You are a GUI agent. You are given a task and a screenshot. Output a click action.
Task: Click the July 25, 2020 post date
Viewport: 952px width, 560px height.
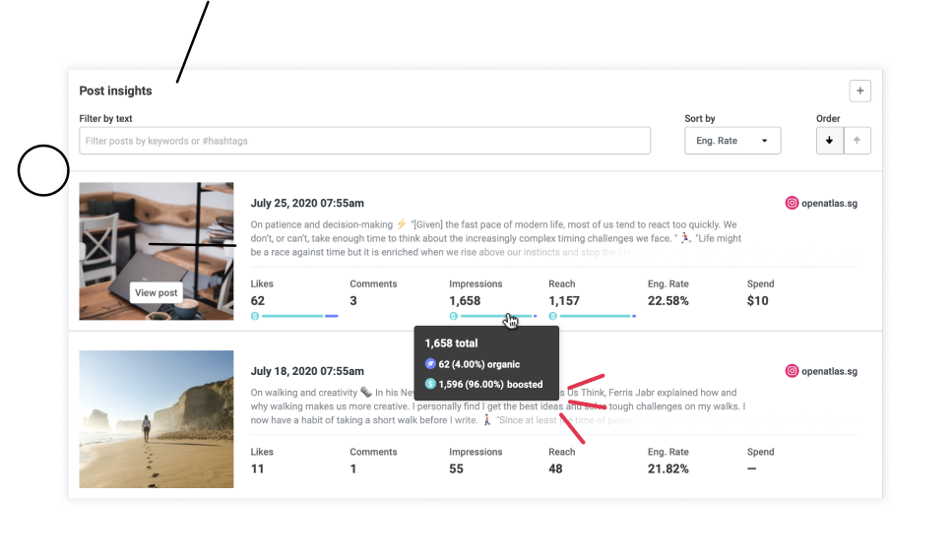coord(307,204)
